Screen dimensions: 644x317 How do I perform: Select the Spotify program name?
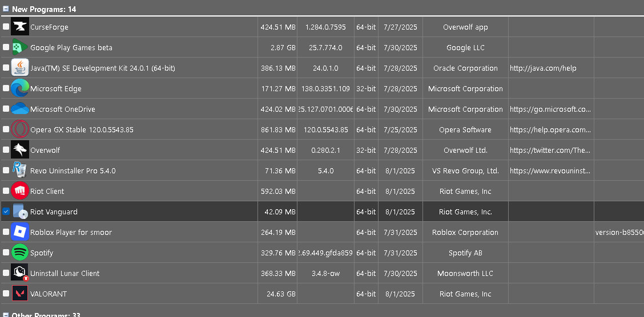click(x=42, y=253)
